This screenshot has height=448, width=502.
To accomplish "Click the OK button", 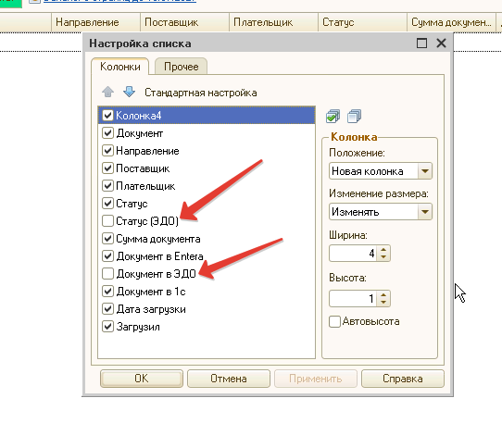I will pyautogui.click(x=142, y=379).
